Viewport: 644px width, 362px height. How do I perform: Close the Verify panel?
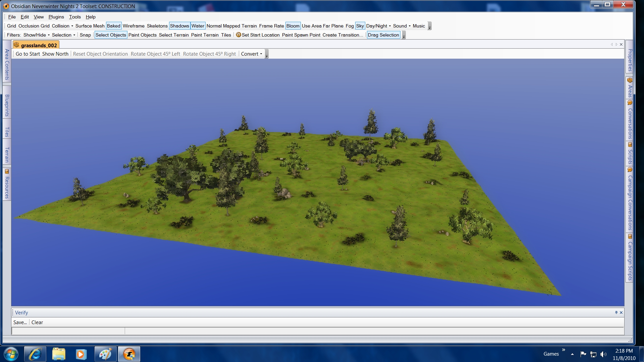621,312
